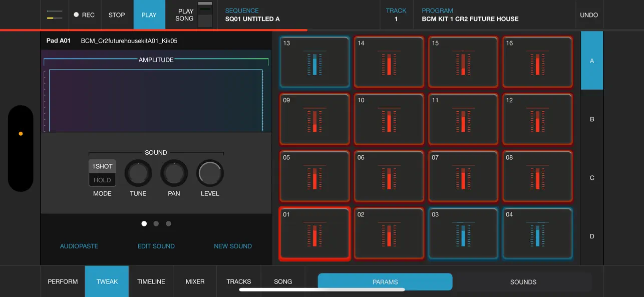Toggle the REC record button
This screenshot has height=297, width=644.
[x=84, y=15]
